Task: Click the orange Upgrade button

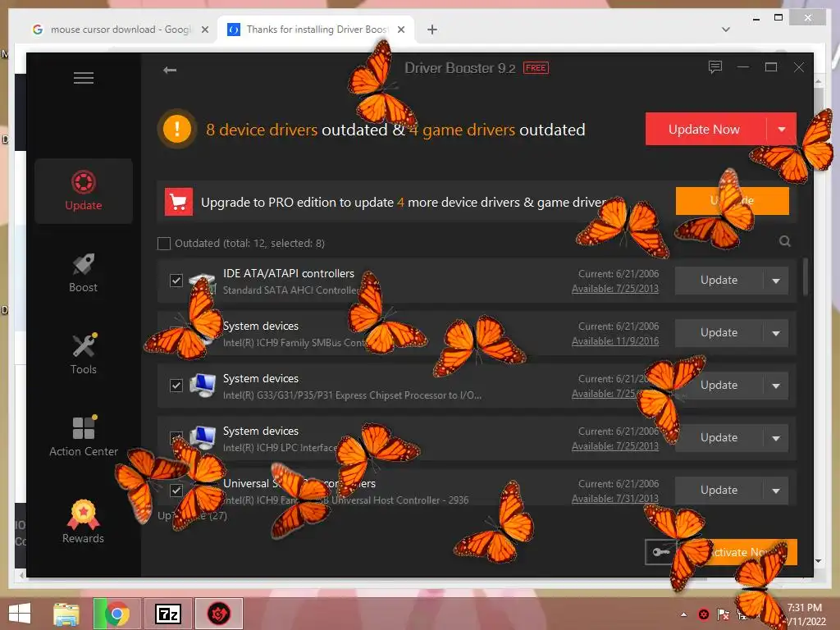Action: click(x=733, y=201)
